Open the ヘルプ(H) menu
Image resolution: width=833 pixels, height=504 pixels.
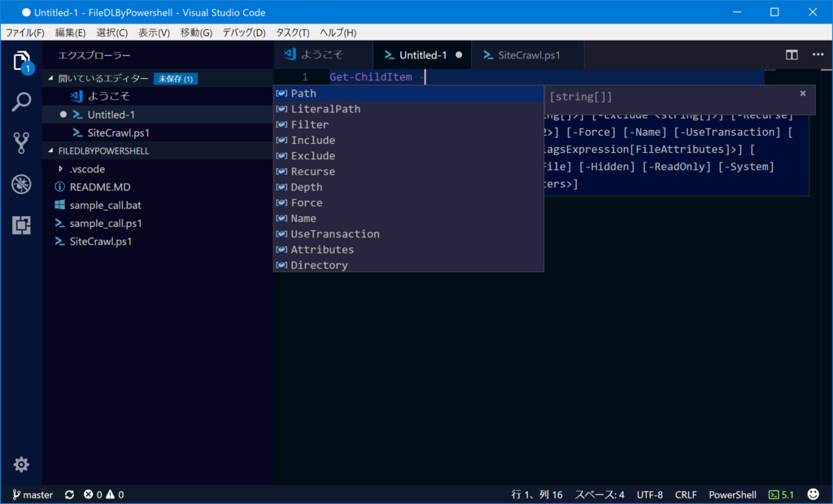(x=338, y=33)
